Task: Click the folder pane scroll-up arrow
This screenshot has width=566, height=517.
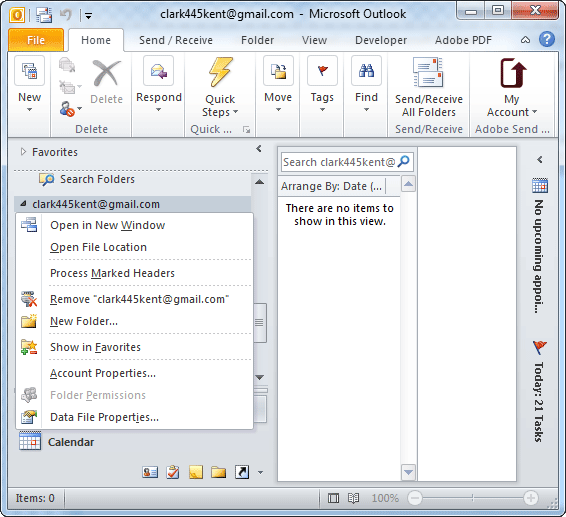Action: click(259, 182)
